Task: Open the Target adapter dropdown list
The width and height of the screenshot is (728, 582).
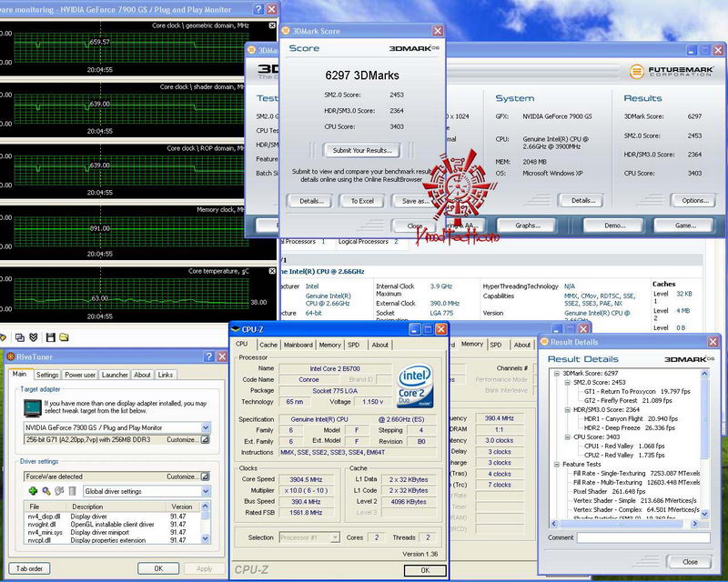Action: [205, 427]
